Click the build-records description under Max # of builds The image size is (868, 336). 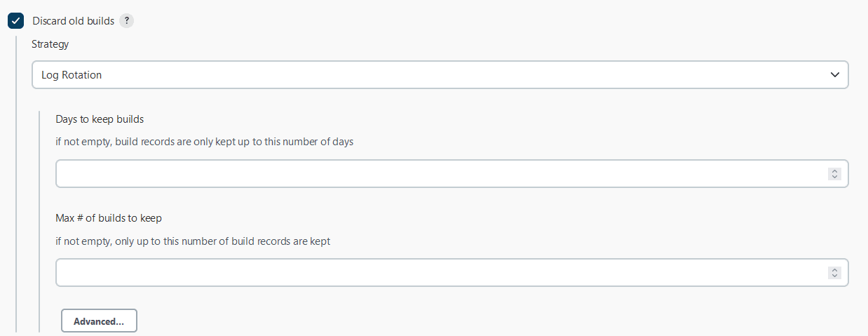pyautogui.click(x=193, y=241)
